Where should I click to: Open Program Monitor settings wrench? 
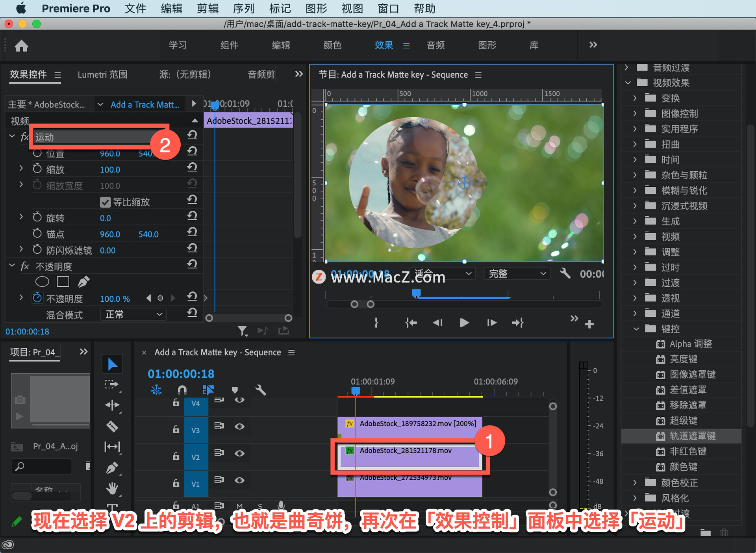[x=565, y=273]
